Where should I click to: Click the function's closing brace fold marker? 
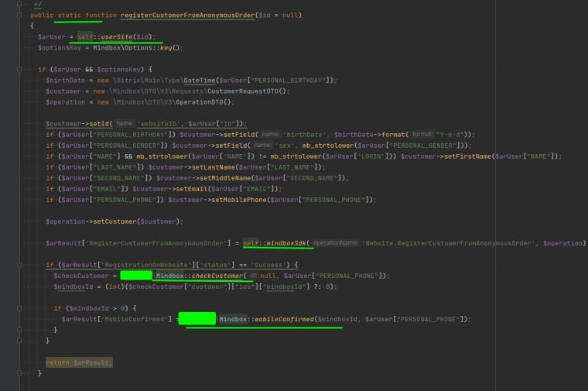[x=19, y=373]
